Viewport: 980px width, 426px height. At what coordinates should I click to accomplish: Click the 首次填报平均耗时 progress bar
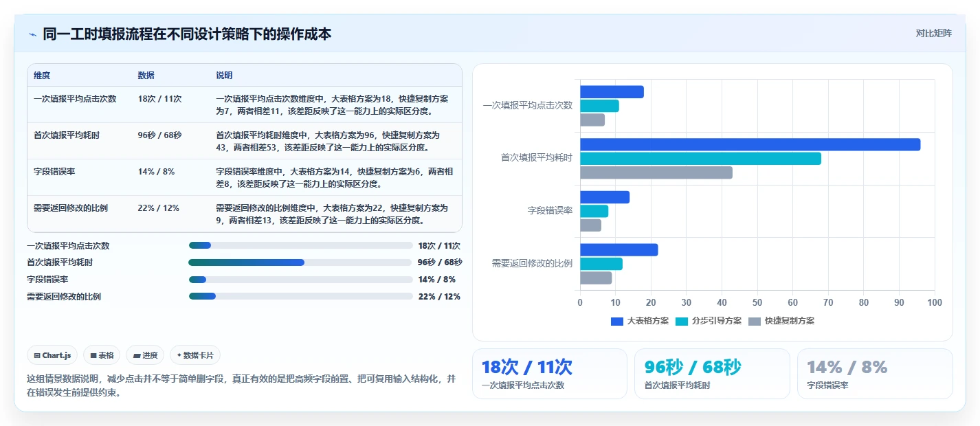tap(301, 262)
